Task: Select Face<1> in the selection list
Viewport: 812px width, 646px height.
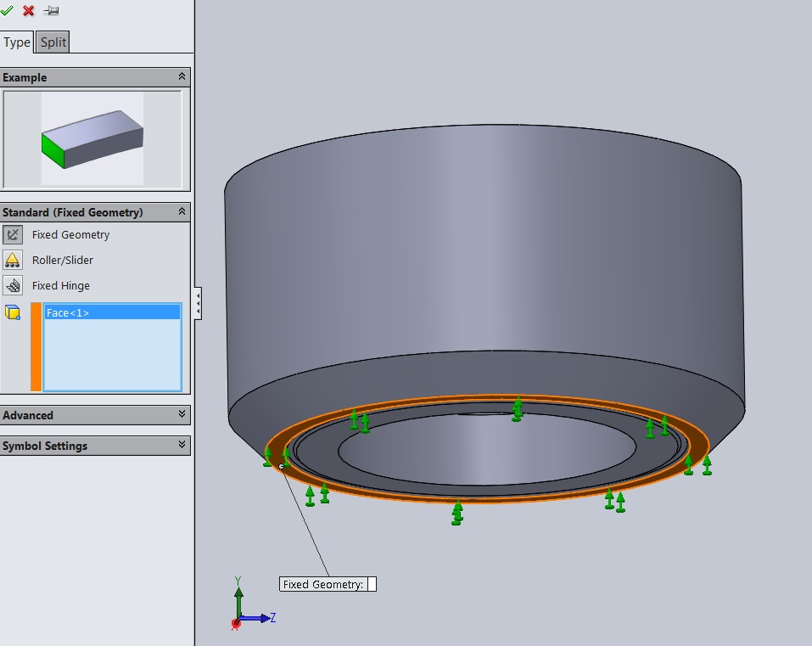Action: tap(112, 312)
